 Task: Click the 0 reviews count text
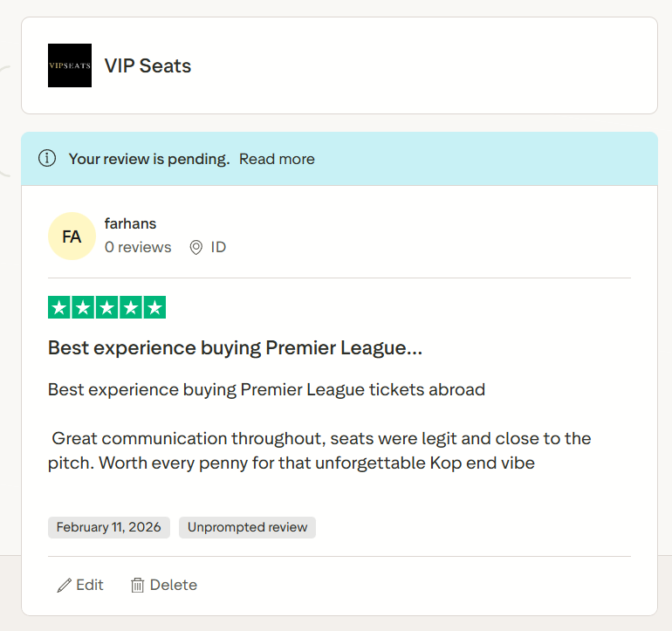click(138, 247)
